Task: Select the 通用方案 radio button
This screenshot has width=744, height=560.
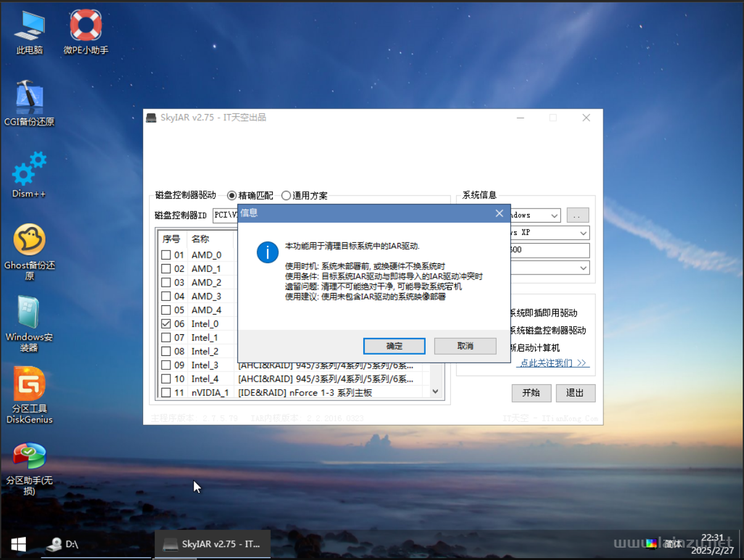Action: pos(304,196)
